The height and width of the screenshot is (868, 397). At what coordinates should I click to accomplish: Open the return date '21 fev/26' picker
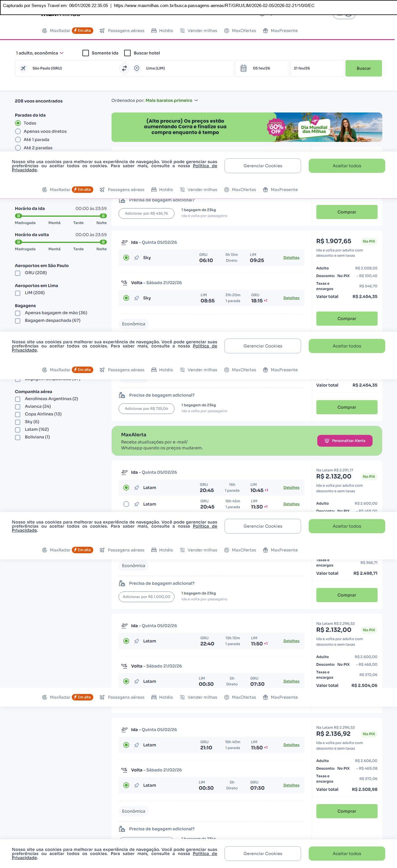point(317,68)
